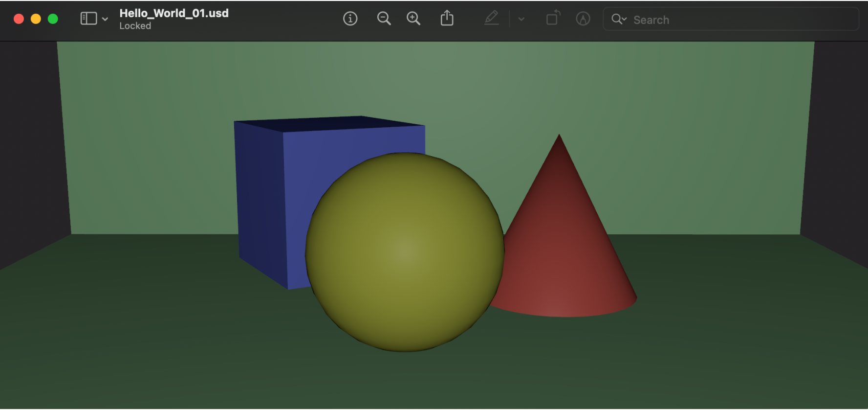Toggle the sidebar view button
Viewport: 868px width, 410px height.
click(x=88, y=19)
